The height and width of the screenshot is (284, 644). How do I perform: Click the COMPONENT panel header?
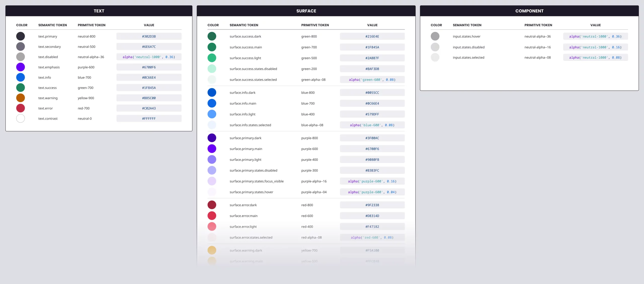coord(529,11)
